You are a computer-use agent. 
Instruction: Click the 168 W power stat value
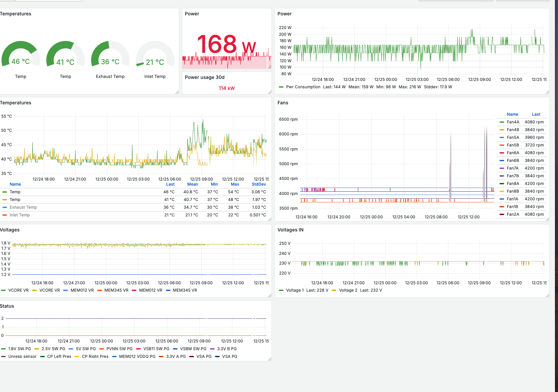tap(226, 44)
